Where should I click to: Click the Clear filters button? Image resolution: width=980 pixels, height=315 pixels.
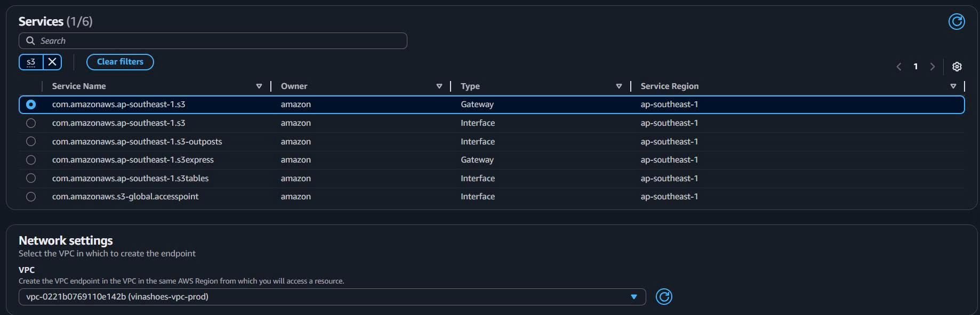[120, 62]
